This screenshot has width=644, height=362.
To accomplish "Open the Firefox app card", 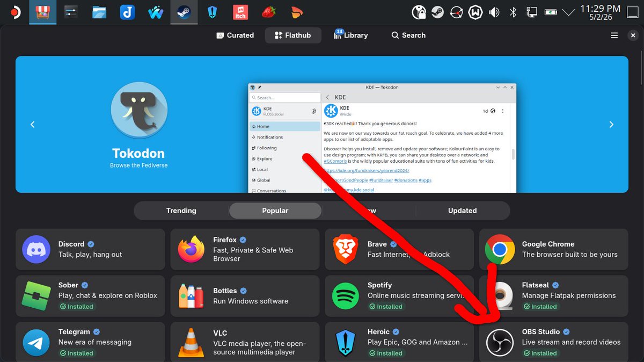I will pyautogui.click(x=245, y=249).
